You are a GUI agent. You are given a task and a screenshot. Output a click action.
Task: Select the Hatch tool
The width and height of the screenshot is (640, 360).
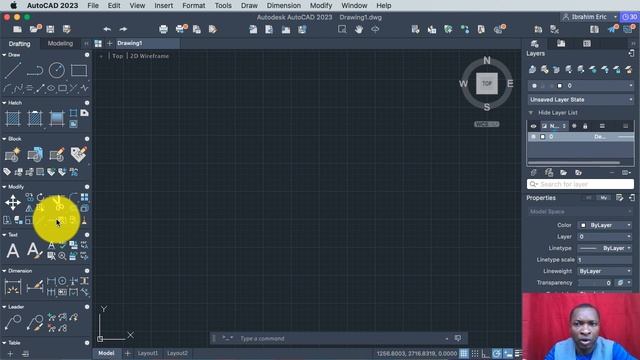pos(13,119)
